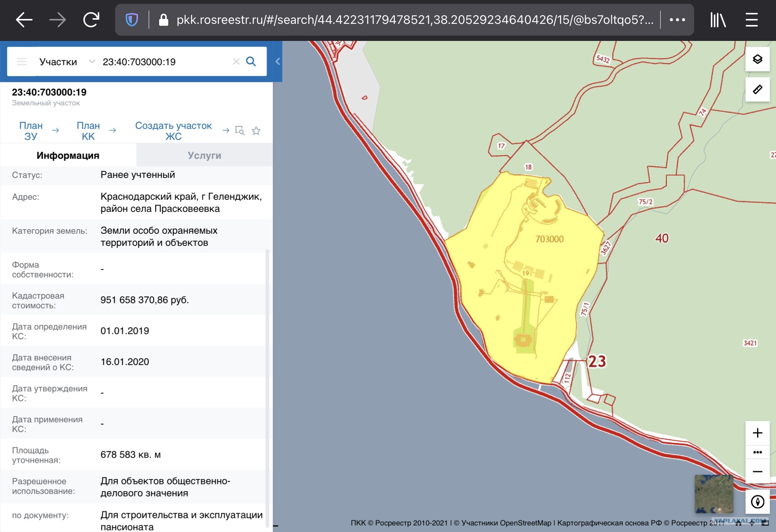Click the parcel title 23:40:703000:19
Screen dimensions: 776x532
point(49,92)
